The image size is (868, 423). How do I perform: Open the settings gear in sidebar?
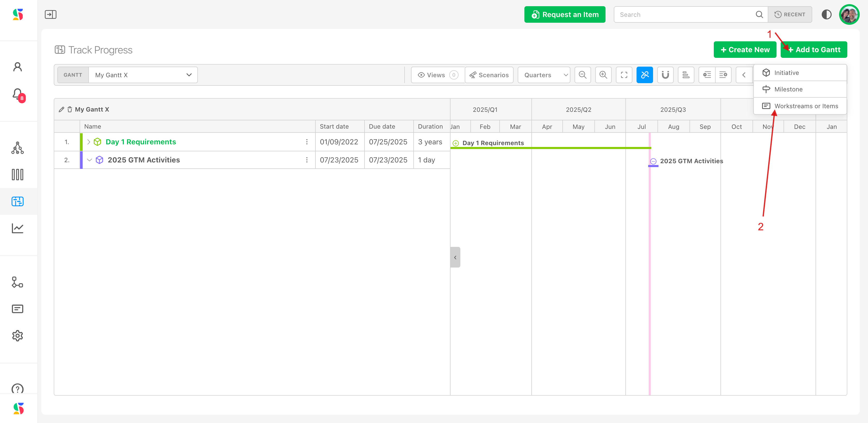pos(18,335)
